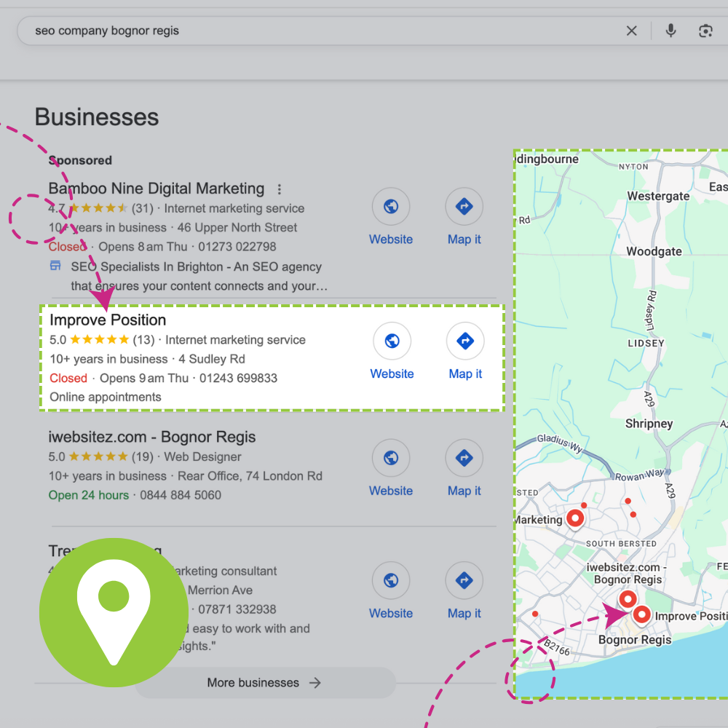Image resolution: width=728 pixels, height=728 pixels.
Task: Select the Improve Position map pin
Action: [x=641, y=615]
